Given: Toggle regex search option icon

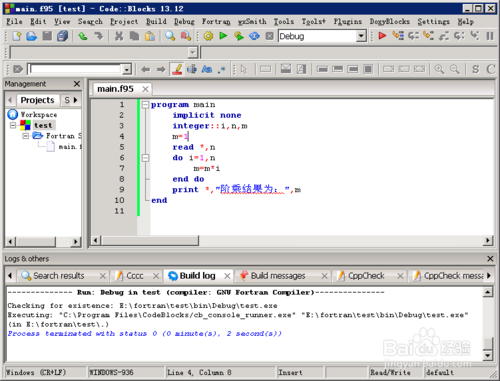Looking at the screenshot, I should tap(222, 69).
